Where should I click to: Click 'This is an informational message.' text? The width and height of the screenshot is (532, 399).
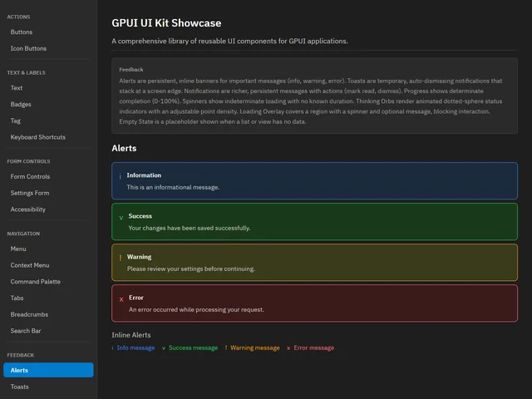[173, 187]
